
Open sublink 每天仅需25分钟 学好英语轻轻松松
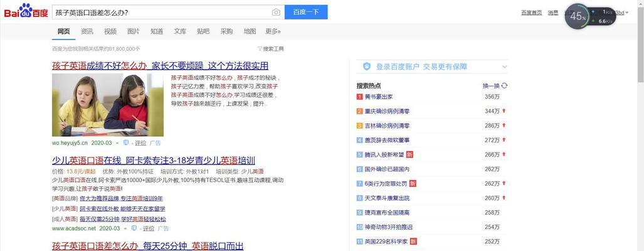[x=123, y=220]
